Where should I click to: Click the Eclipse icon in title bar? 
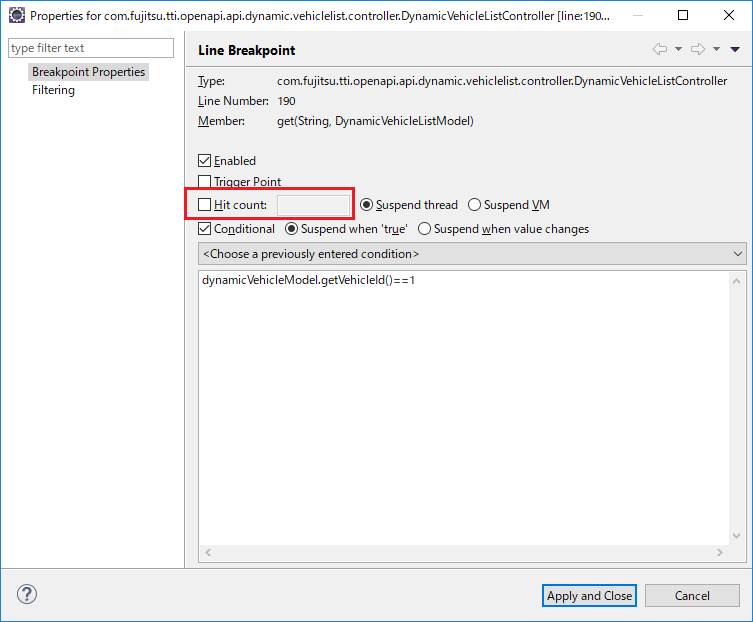17,15
